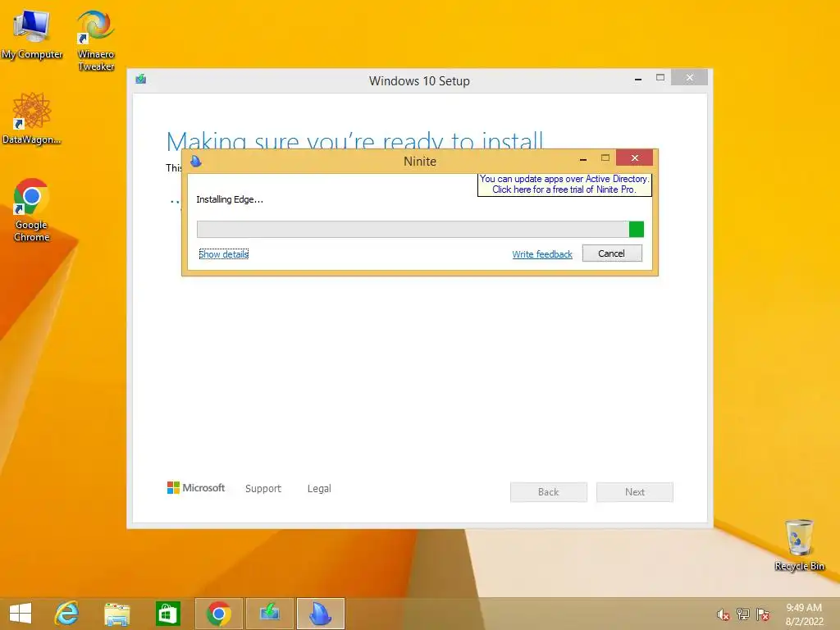Click Support link in Windows 10 Setup
Image resolution: width=840 pixels, height=630 pixels.
pyautogui.click(x=263, y=488)
